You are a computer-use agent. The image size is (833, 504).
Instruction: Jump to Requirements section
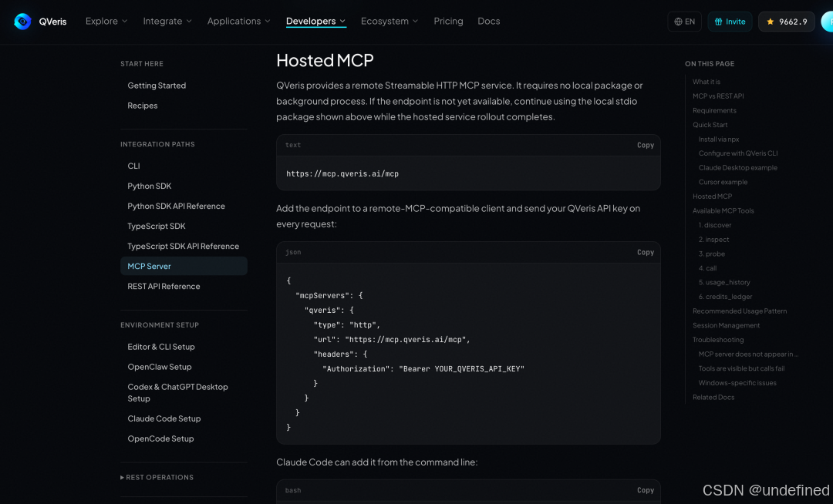click(714, 110)
